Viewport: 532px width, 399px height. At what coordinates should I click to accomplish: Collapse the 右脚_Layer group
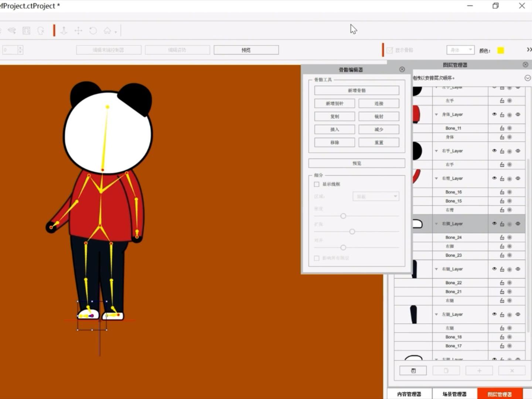[x=436, y=224]
